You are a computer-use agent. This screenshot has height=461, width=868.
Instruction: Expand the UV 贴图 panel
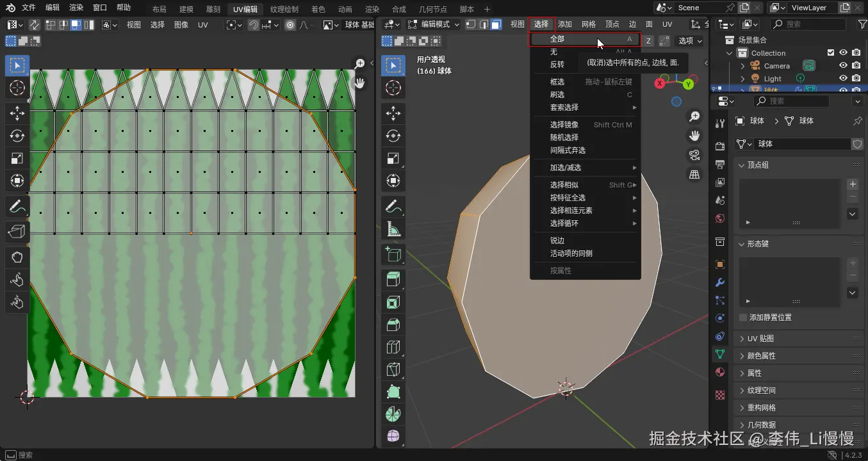[760, 339]
